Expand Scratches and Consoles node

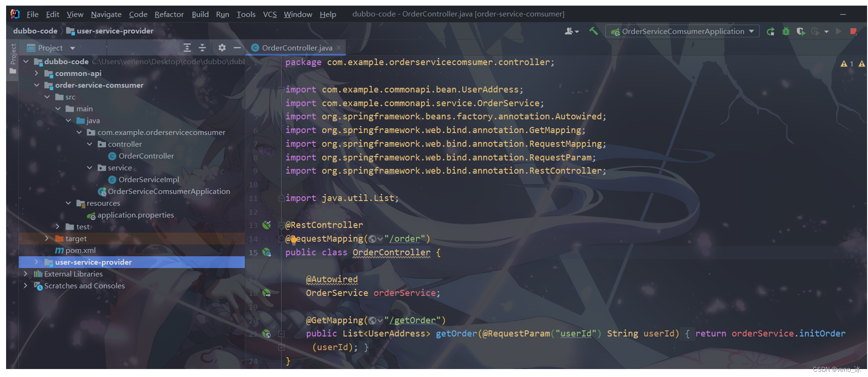[x=26, y=286]
